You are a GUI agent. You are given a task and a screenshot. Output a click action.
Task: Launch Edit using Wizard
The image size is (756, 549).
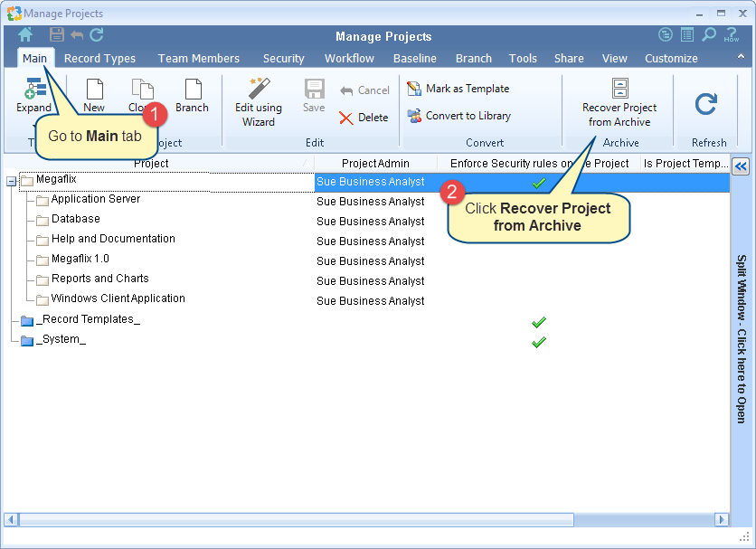[x=259, y=102]
